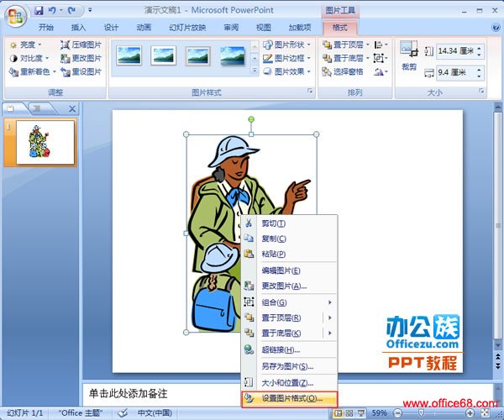The height and width of the screenshot is (420, 504).
Task: Increase picture height with up stepper
Action: coord(480,48)
